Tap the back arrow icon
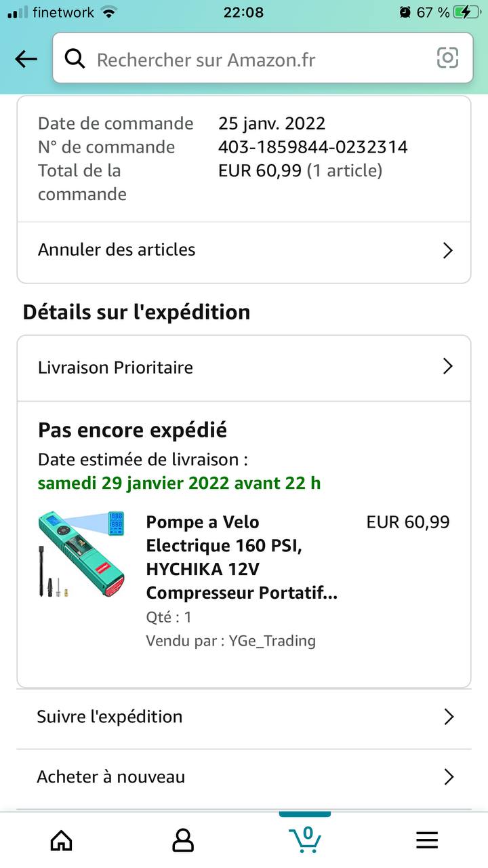Viewport: 488px width, 868px height. click(x=26, y=59)
